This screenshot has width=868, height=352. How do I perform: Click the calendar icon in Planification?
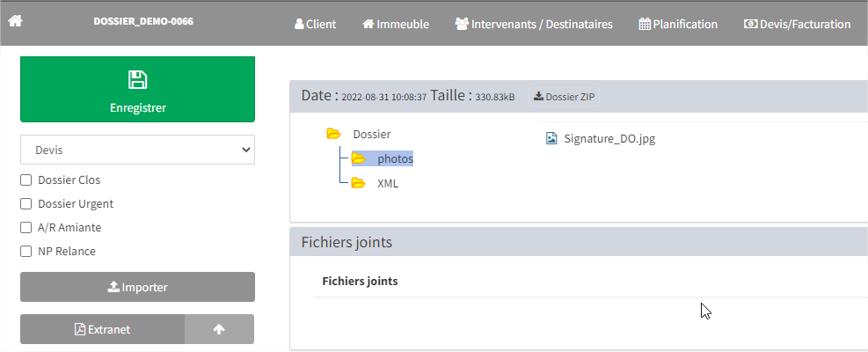point(645,24)
